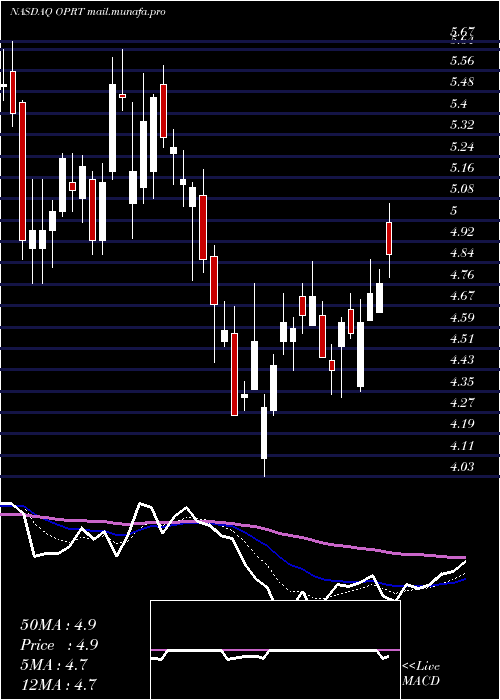Select the 4.35 price label
Screen dimensions: 500x700
[462, 383]
